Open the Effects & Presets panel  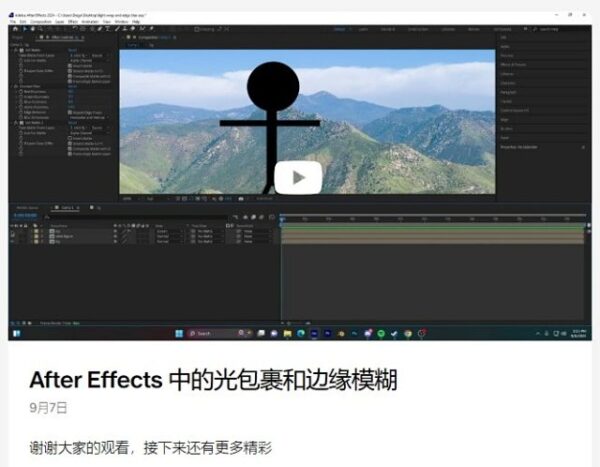pyautogui.click(x=514, y=65)
